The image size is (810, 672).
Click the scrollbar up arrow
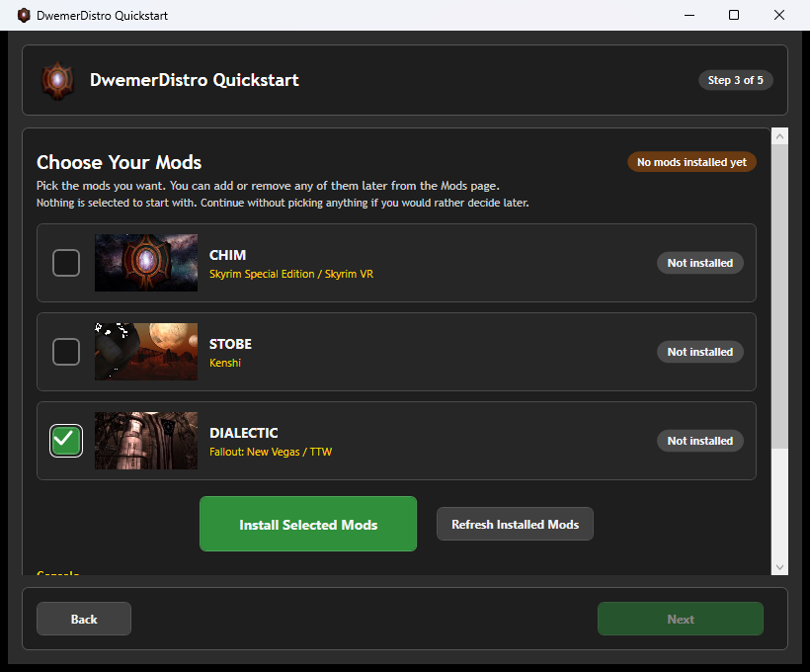pos(779,136)
